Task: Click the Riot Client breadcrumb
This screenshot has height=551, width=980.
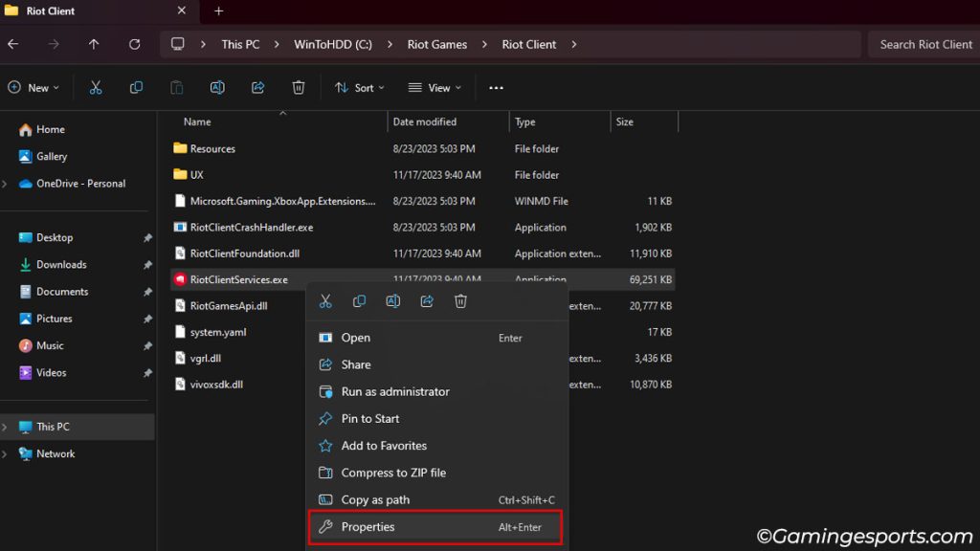Action: click(528, 44)
